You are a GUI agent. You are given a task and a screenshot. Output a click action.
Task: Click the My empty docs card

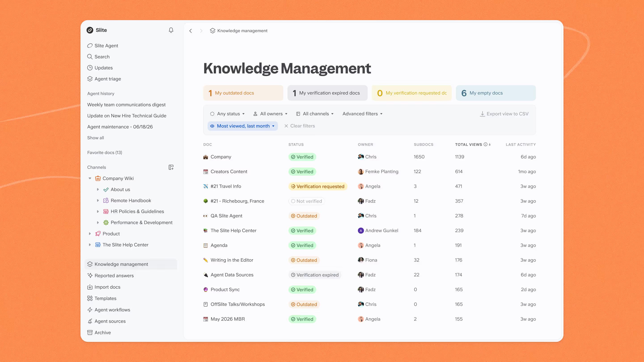pyautogui.click(x=496, y=93)
